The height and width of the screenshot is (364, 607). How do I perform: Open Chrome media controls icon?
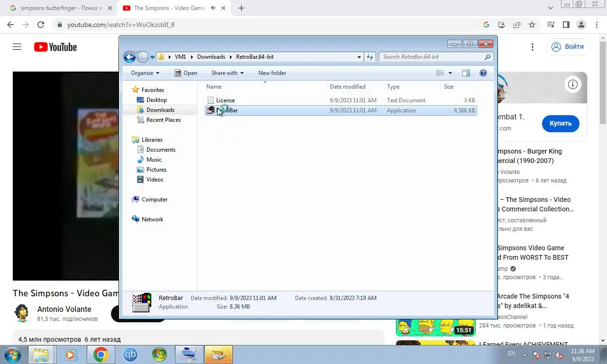click(x=551, y=25)
